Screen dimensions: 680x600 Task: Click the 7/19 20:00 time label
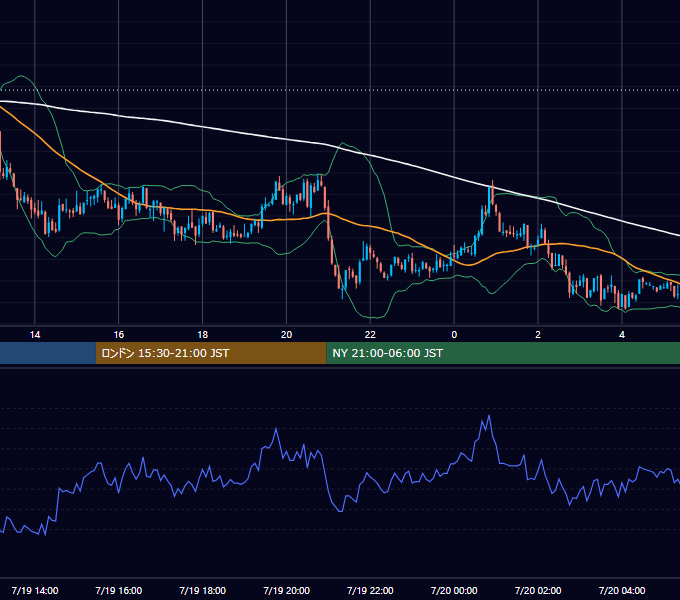click(286, 590)
